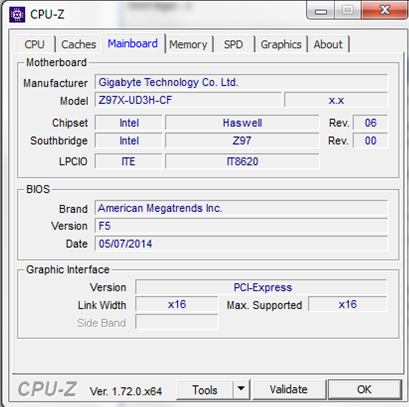Open the Caches tab
The width and height of the screenshot is (409, 407).
coord(78,44)
